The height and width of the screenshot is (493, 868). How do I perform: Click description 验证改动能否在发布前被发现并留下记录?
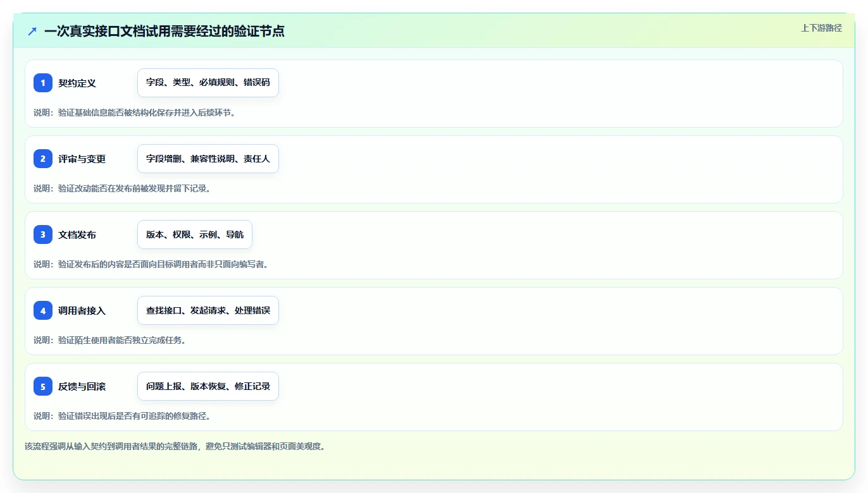[122, 188]
